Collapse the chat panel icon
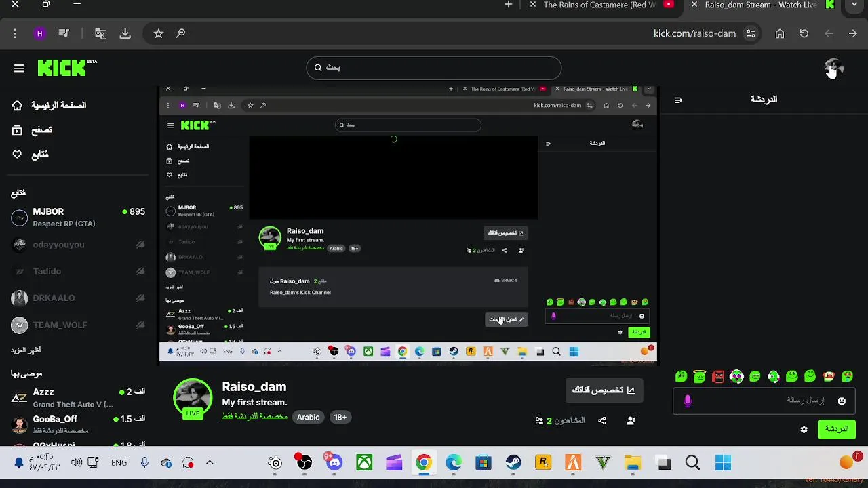 (678, 100)
